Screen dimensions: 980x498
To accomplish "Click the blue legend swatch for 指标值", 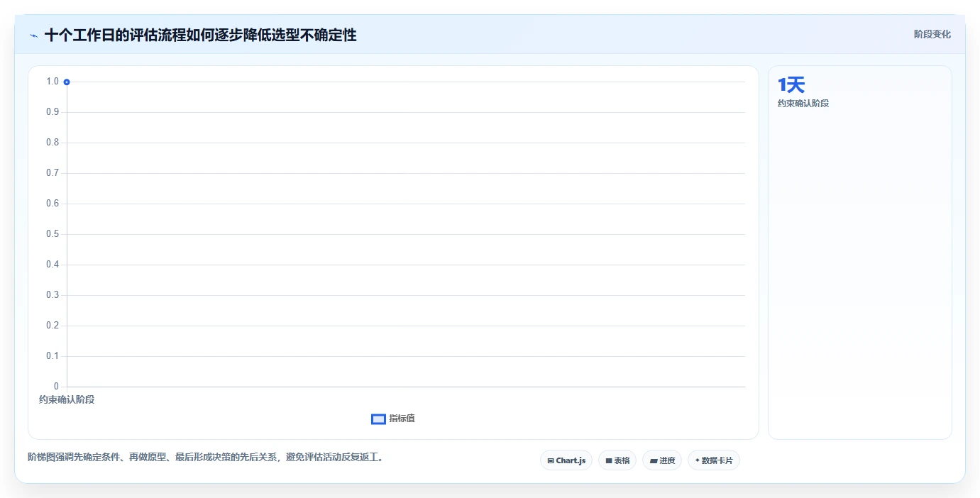I will [378, 419].
